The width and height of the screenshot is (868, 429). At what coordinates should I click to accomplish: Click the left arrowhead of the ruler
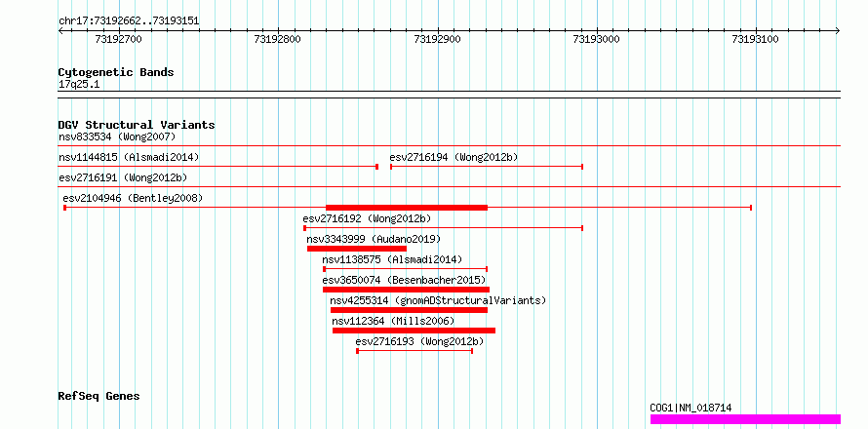60,30
